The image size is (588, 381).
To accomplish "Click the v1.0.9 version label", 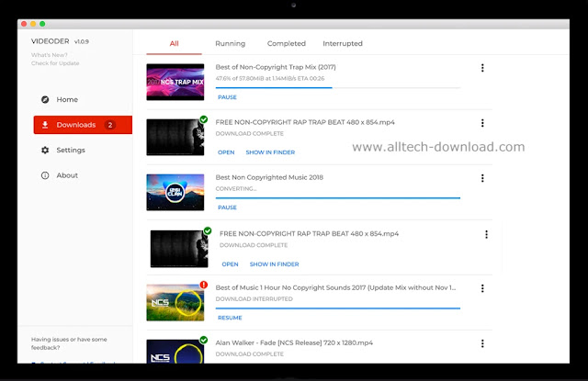I will coord(82,41).
